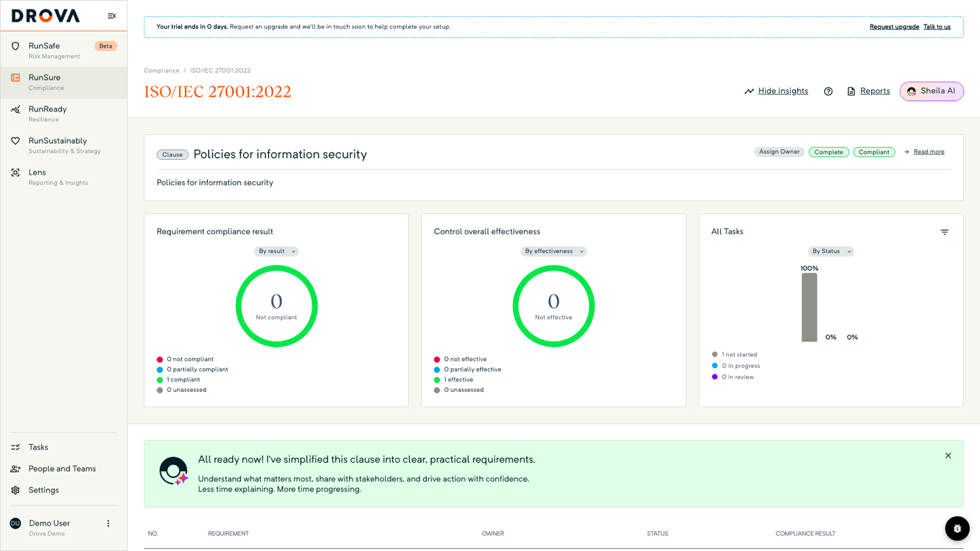980x551 pixels.
Task: Click the Request upgrade link
Action: 894,27
